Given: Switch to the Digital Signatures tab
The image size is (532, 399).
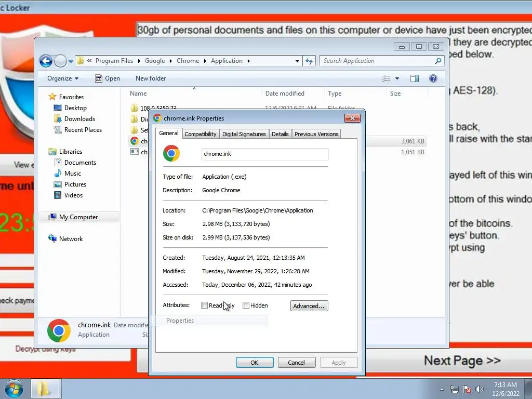Looking at the screenshot, I should pos(244,134).
